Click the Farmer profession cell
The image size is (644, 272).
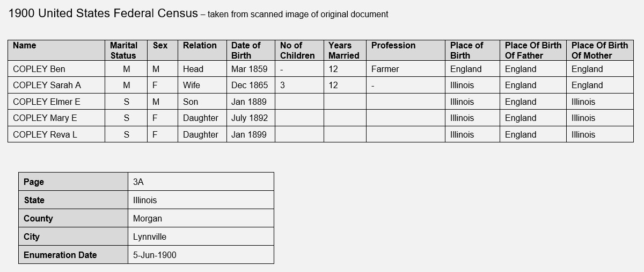click(x=406, y=69)
